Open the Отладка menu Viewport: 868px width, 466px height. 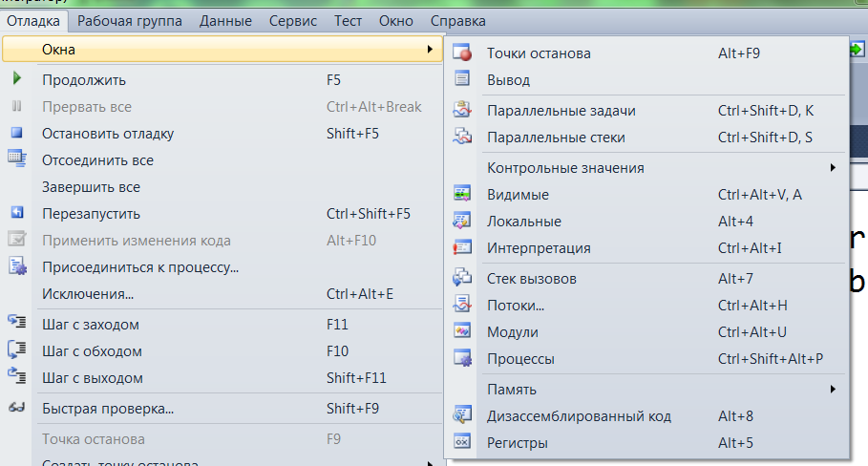(33, 21)
